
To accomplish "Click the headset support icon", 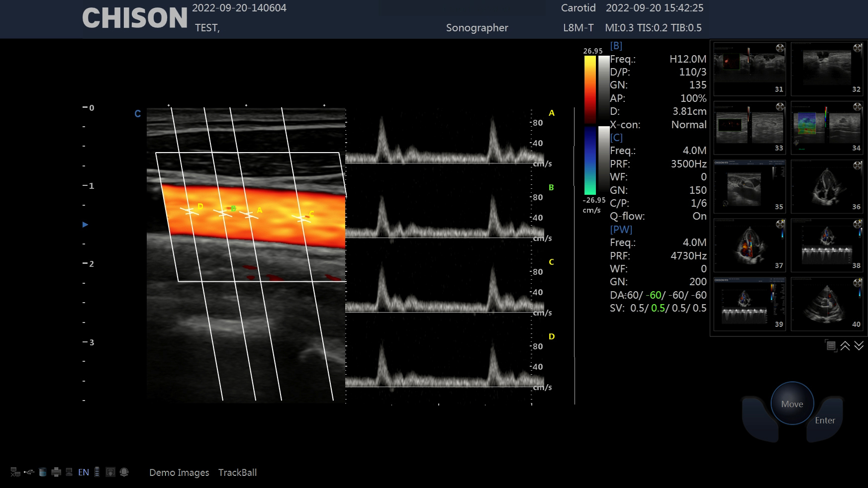I will pos(124,472).
